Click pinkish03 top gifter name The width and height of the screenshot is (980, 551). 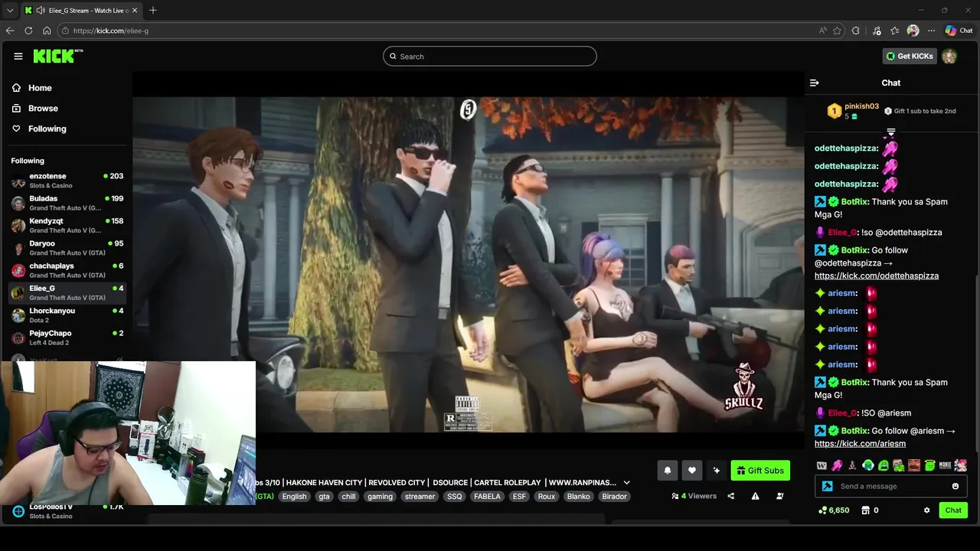pyautogui.click(x=861, y=106)
